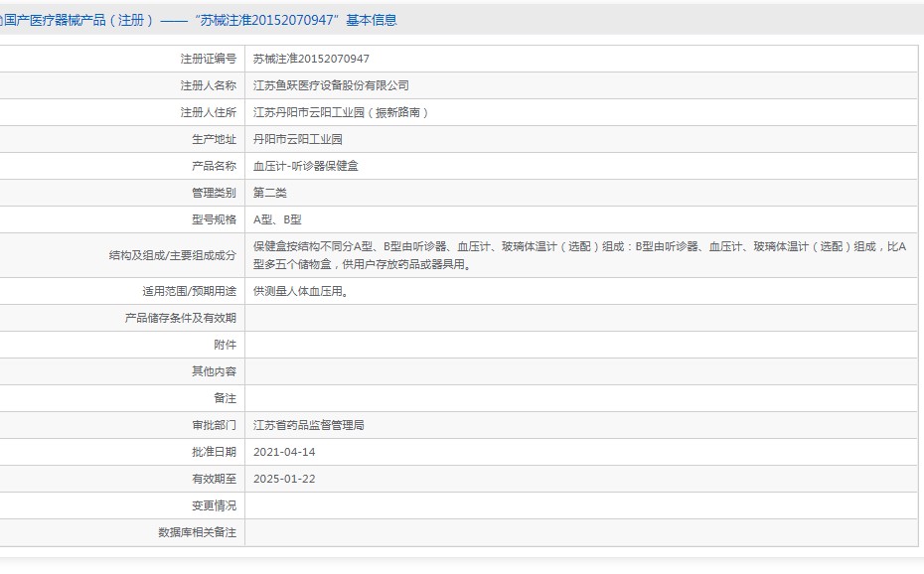
Task: Select approval date 2021-04-14
Action: [x=284, y=452]
